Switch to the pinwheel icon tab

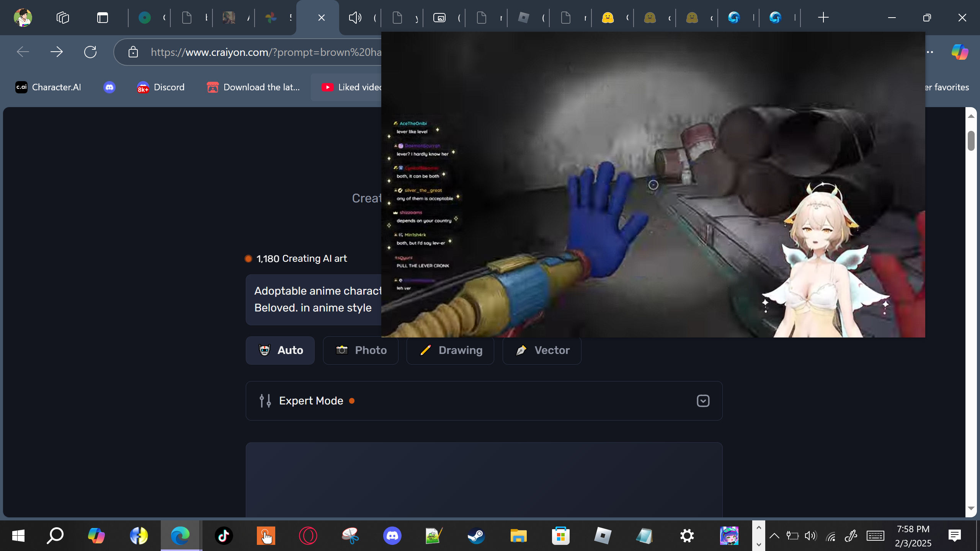pyautogui.click(x=271, y=18)
